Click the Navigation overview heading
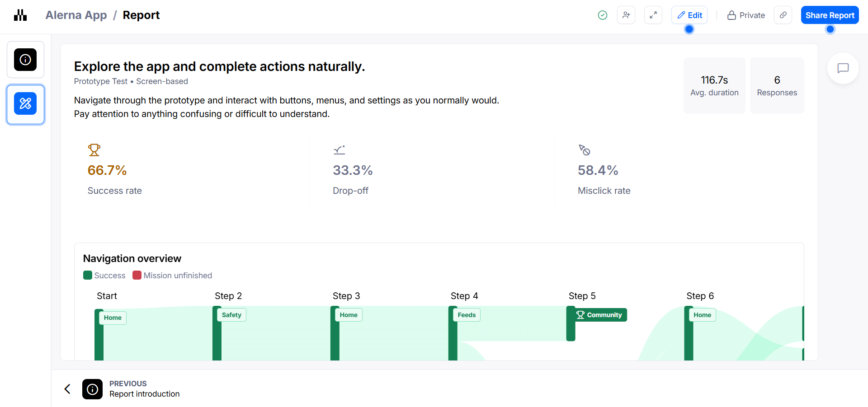 pos(132,258)
